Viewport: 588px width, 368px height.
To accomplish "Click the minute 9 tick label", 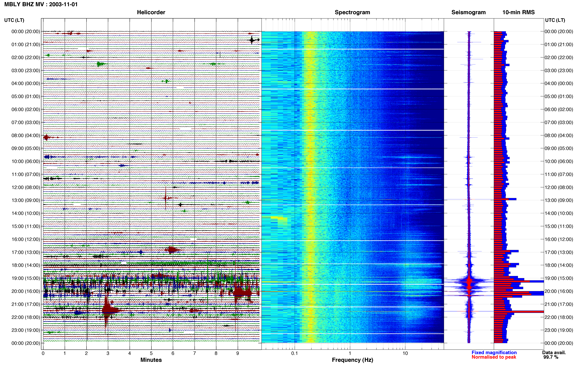I will (238, 353).
